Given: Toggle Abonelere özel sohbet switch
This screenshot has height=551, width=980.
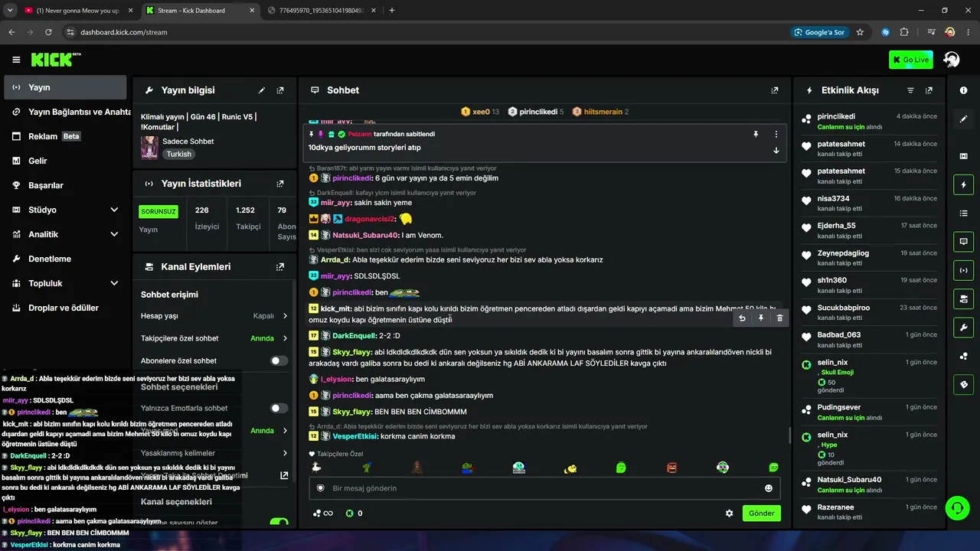Looking at the screenshot, I should click(x=279, y=360).
